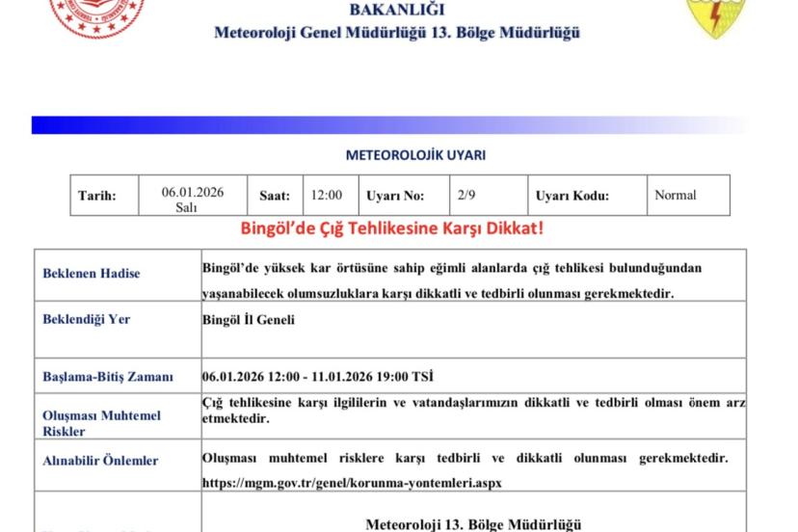Click the footer Meteoroloji 13. Bölge Müdürlüğü text
Image resolution: width=798 pixels, height=532 pixels.
coord(473,523)
